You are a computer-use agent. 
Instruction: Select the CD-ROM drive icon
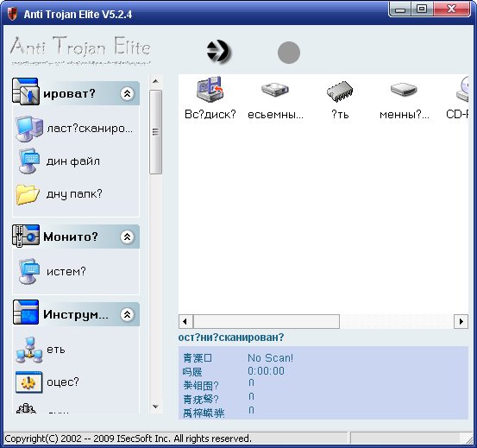tap(462, 90)
